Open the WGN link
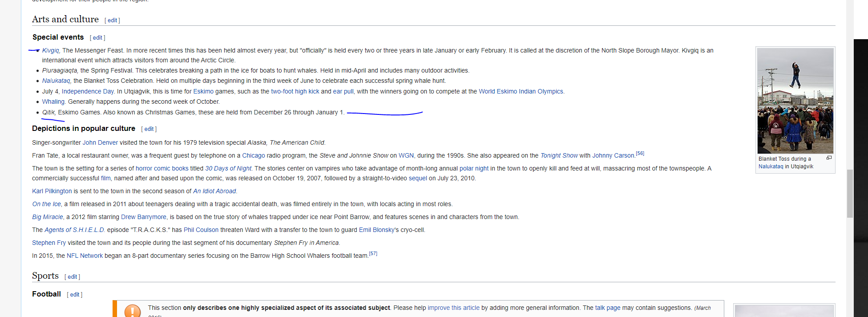The width and height of the screenshot is (868, 317). point(406,155)
